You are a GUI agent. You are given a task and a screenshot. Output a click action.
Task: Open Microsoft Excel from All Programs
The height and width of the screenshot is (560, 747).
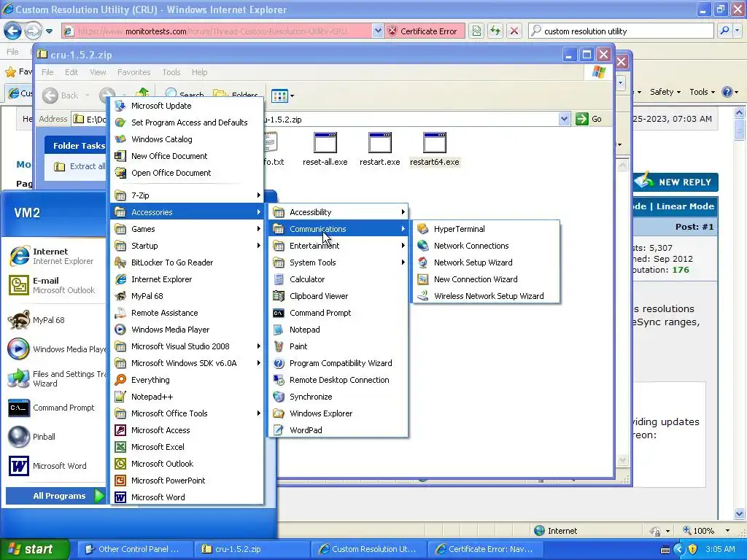pyautogui.click(x=187, y=447)
